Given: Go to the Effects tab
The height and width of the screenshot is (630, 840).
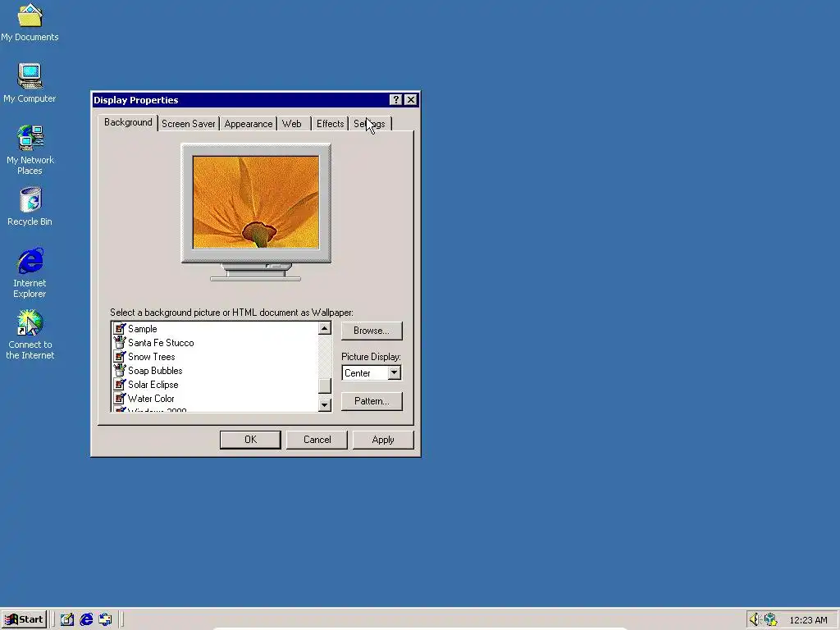Looking at the screenshot, I should pyautogui.click(x=330, y=124).
